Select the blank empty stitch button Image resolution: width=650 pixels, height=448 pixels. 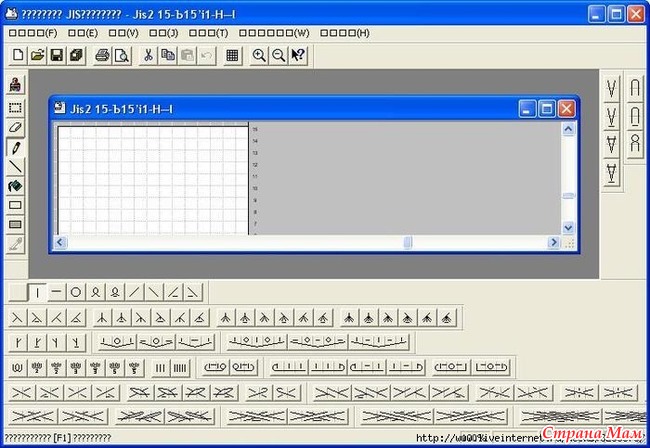(18, 293)
